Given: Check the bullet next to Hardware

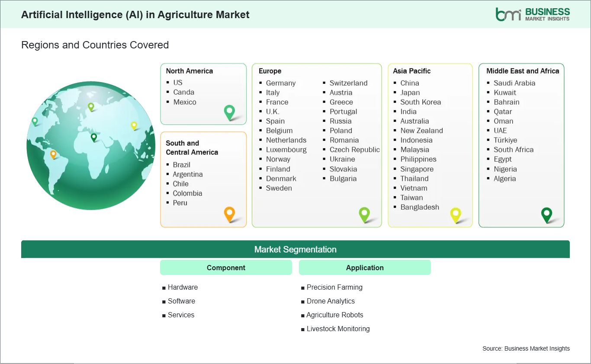Looking at the screenshot, I should (164, 287).
